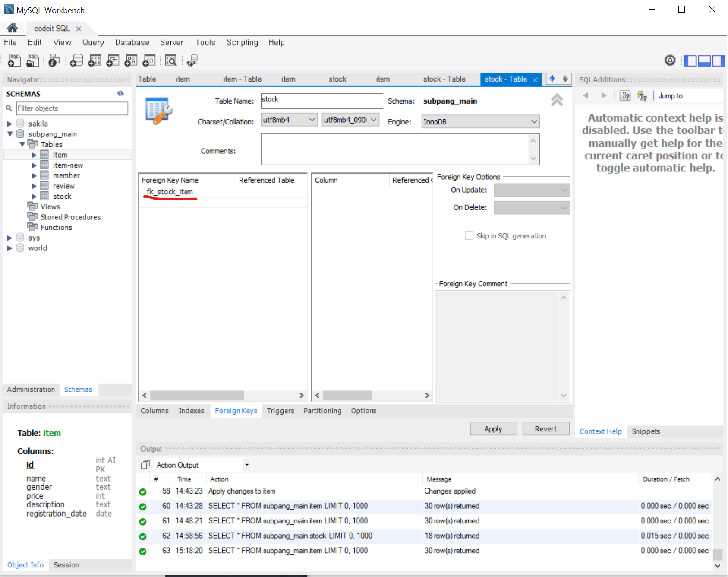Open the Scripting menu
Screen dimensions: 728x577
(242, 42)
